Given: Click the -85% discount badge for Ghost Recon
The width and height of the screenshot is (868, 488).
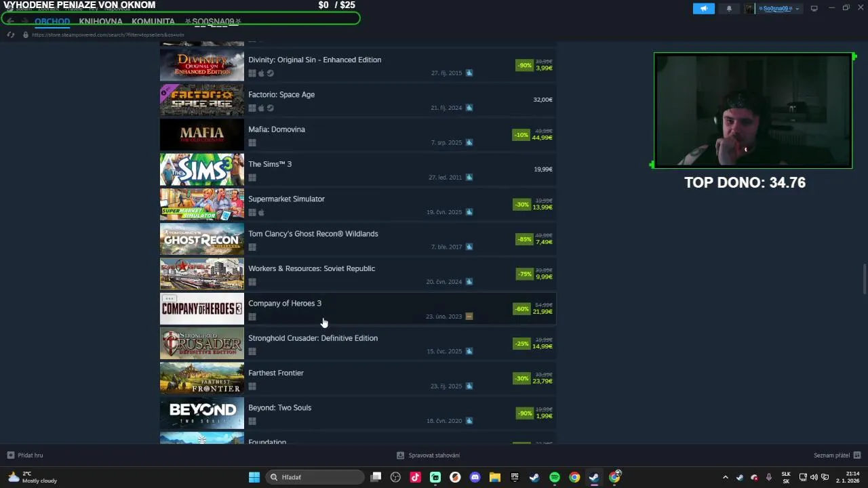Looking at the screenshot, I should tap(524, 239).
